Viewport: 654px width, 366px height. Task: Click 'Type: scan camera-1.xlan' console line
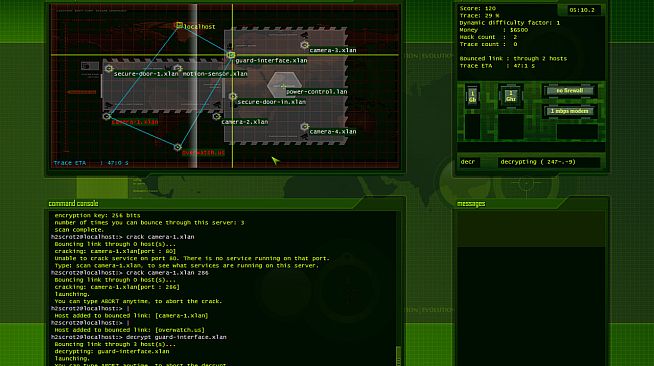point(186,266)
